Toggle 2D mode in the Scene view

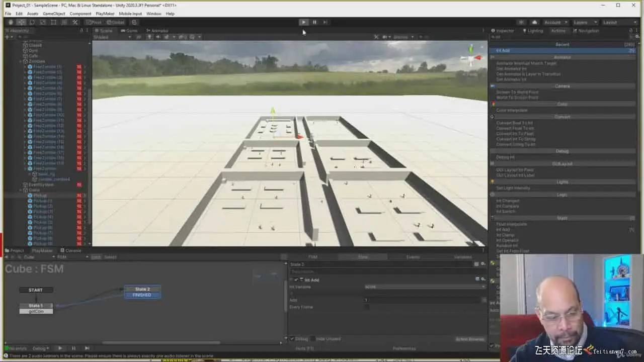click(139, 37)
